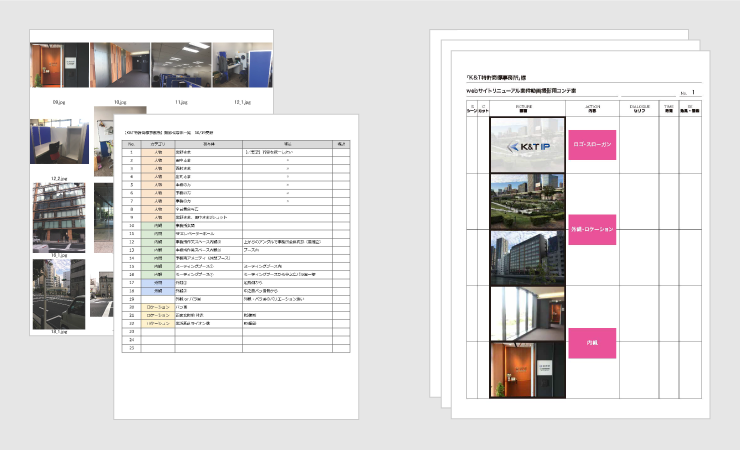Click the 'No.' column header in list table
740x450 pixels.
[131, 144]
